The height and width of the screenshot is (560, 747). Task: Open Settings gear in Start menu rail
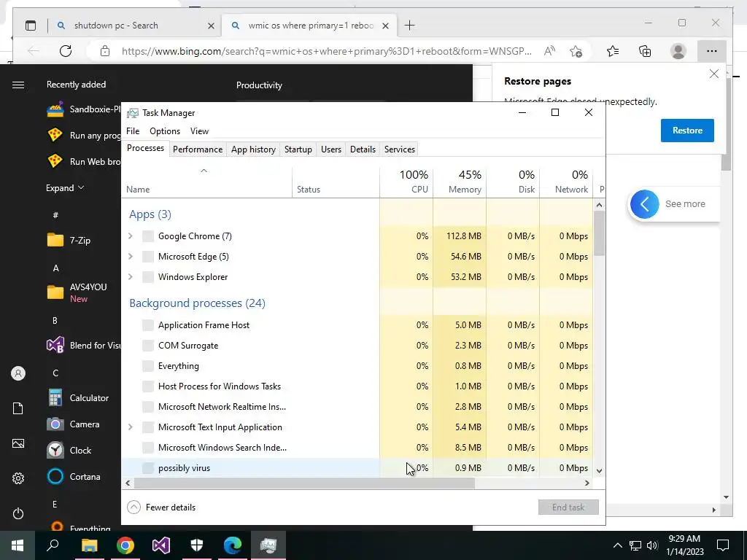pos(18,478)
